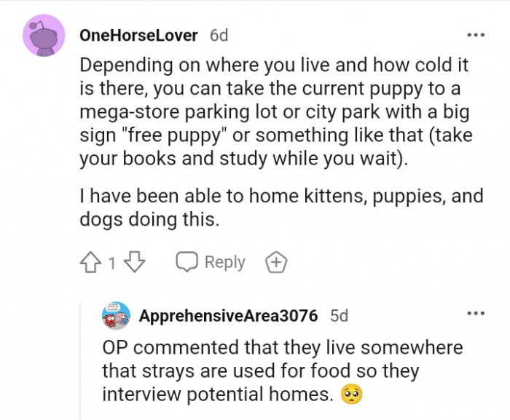Click the 6d timestamp permalink
Viewport: 510px width, 420px height.
pyautogui.click(x=219, y=35)
